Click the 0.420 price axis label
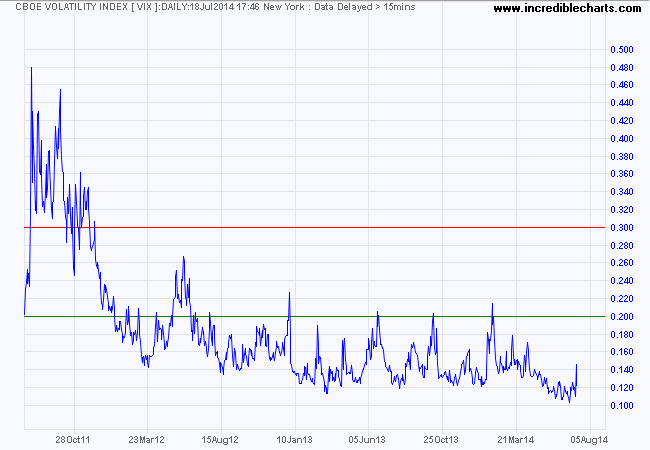650x450 pixels. 622,121
